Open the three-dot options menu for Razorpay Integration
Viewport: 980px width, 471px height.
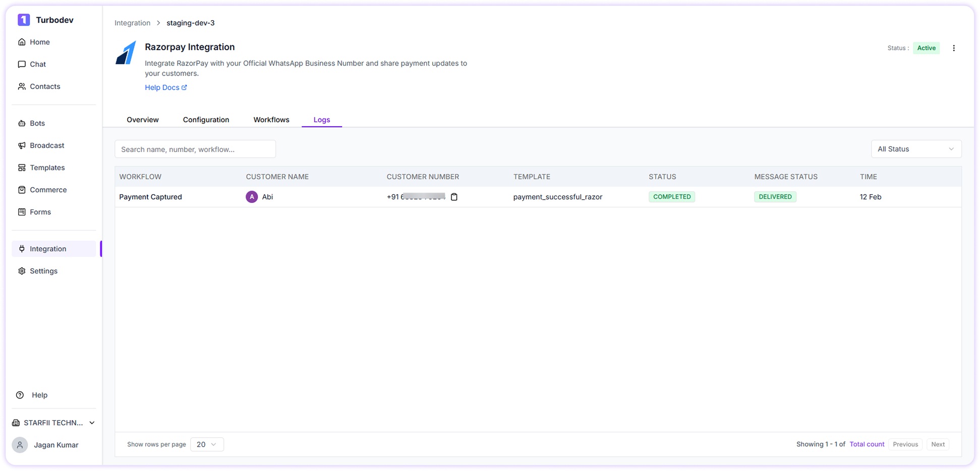[954, 48]
